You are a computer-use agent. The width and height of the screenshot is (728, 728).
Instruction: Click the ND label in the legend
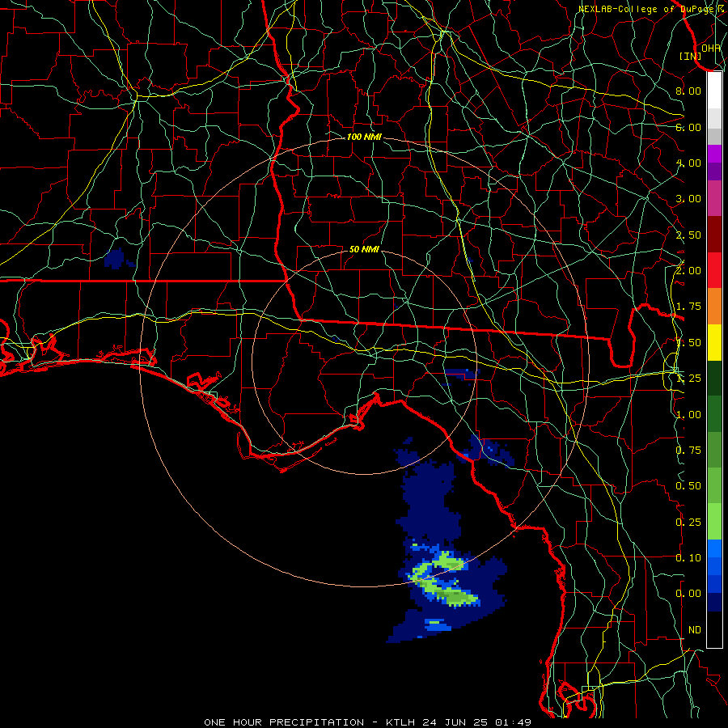point(695,630)
